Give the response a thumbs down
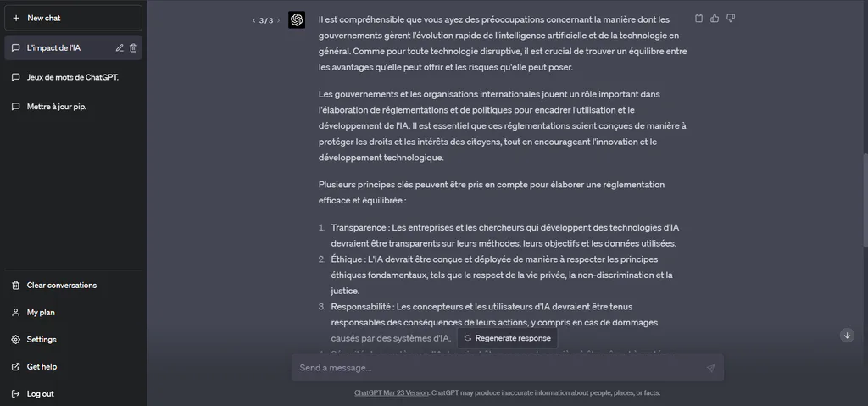Image resolution: width=868 pixels, height=406 pixels. point(731,19)
